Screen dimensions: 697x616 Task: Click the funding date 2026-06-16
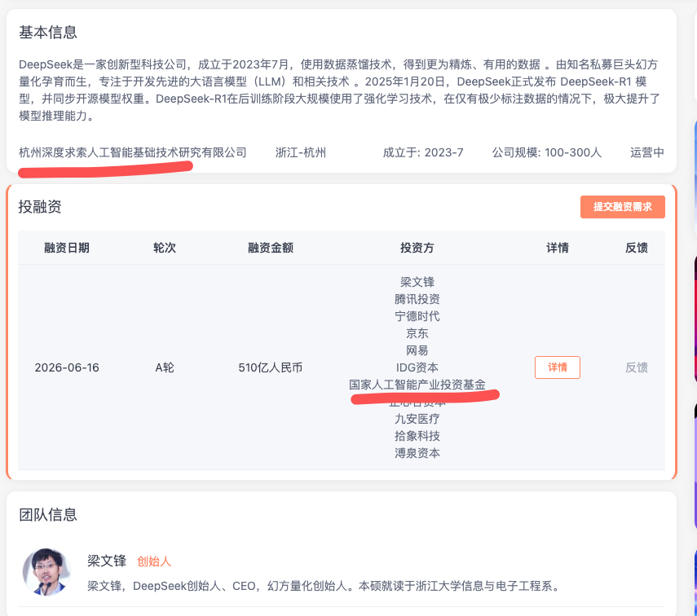[x=67, y=367]
